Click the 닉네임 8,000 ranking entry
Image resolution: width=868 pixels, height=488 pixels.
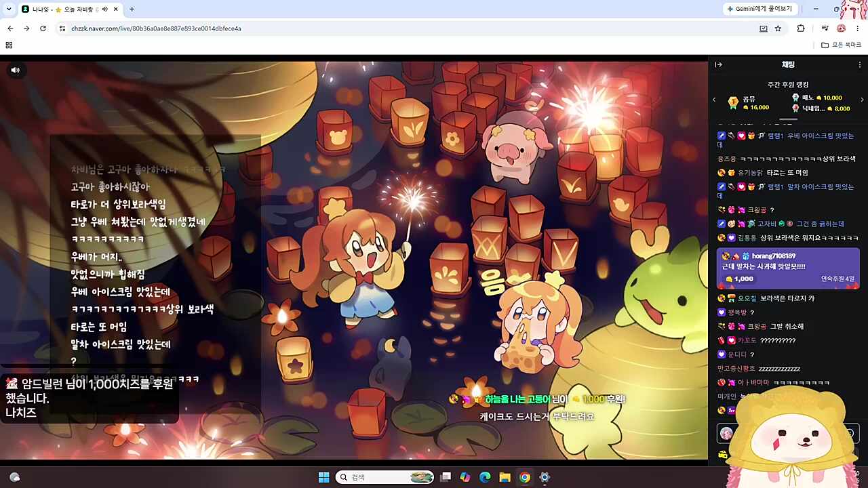tap(821, 108)
